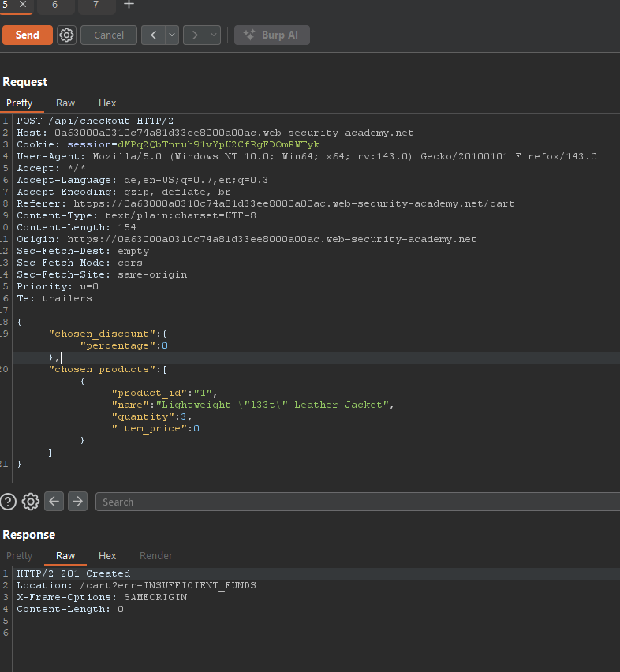
Task: Switch response view to Pretty
Action: point(20,556)
